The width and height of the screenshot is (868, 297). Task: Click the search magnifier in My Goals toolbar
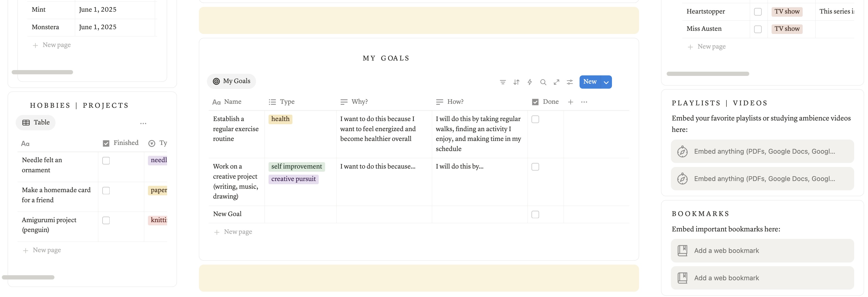(543, 82)
